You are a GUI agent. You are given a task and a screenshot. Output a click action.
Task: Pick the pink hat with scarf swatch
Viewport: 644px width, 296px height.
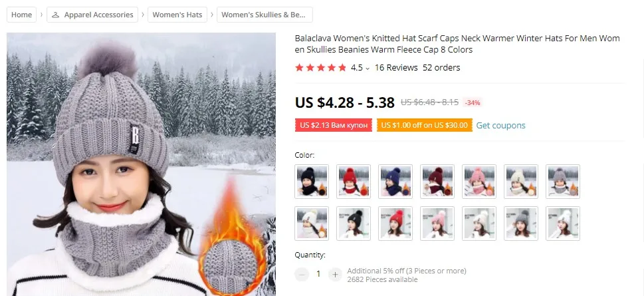[479, 182]
